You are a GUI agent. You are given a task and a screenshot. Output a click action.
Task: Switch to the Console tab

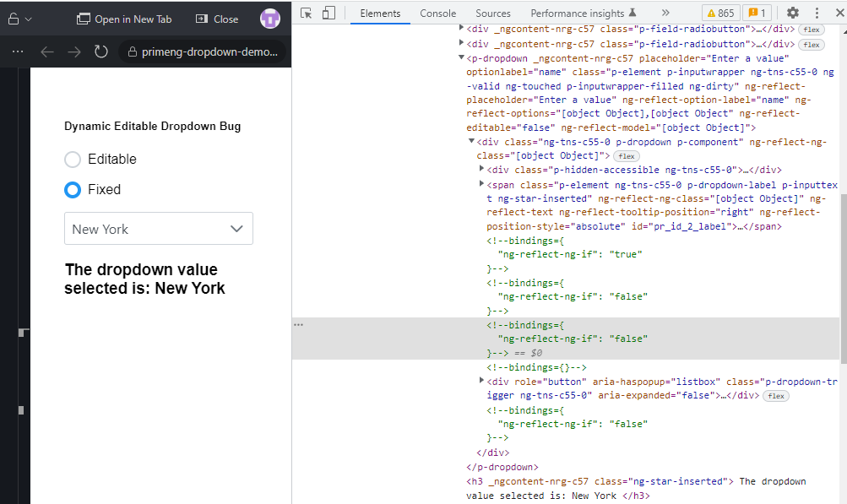(x=437, y=14)
